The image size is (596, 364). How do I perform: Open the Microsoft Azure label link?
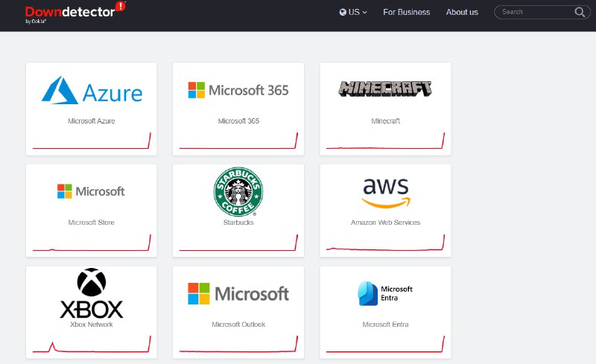91,121
